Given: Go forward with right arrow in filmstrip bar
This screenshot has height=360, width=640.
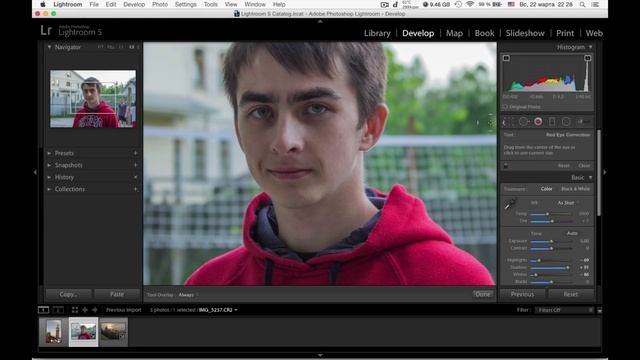Looking at the screenshot, I should click(95, 310).
